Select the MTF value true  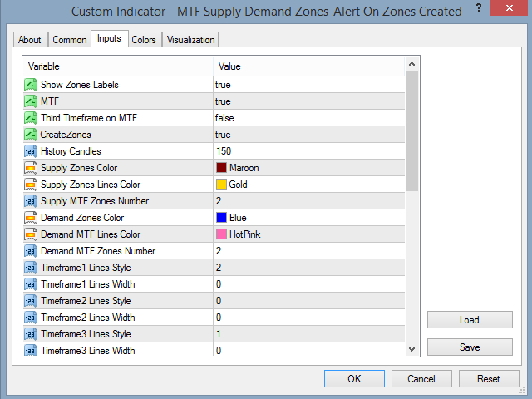(223, 101)
